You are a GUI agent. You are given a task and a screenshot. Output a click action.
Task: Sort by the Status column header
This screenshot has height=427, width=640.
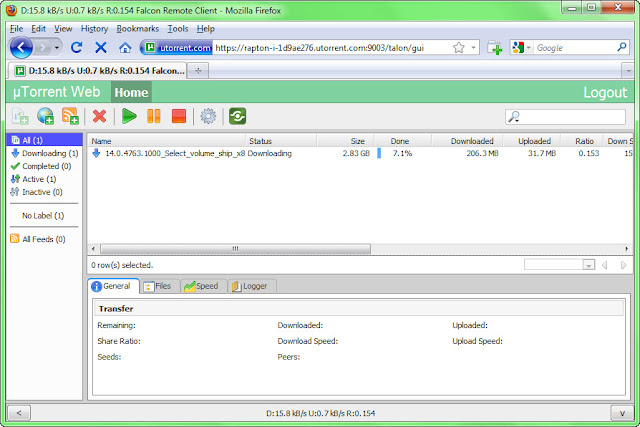(x=281, y=141)
